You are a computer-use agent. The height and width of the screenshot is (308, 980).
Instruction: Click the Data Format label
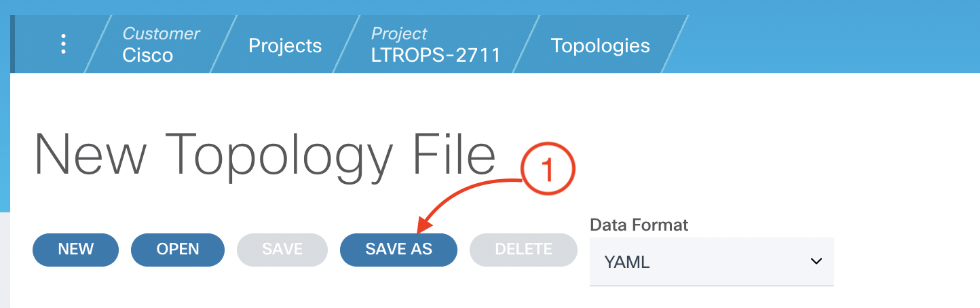point(639,225)
